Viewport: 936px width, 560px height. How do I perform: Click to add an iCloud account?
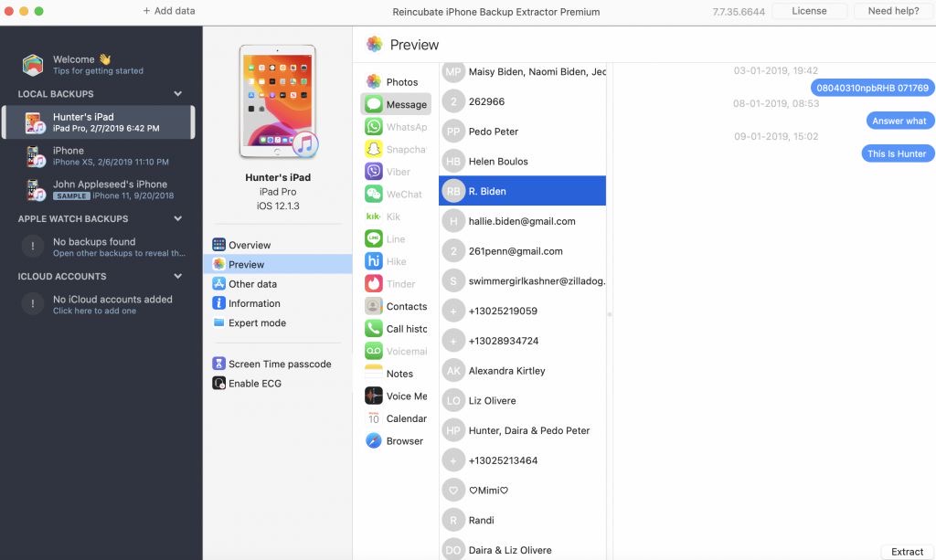[98, 304]
